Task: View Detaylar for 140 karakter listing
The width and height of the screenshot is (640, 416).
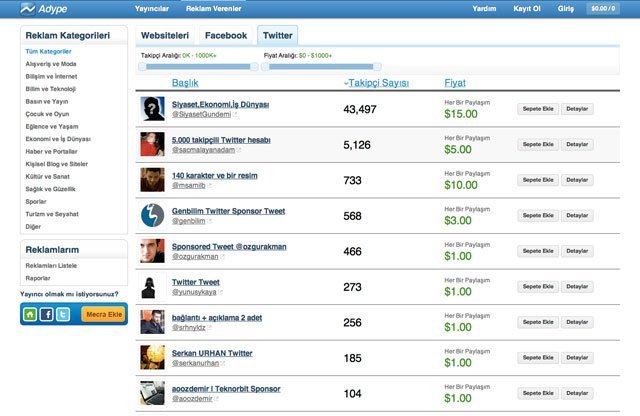Action: pos(577,179)
